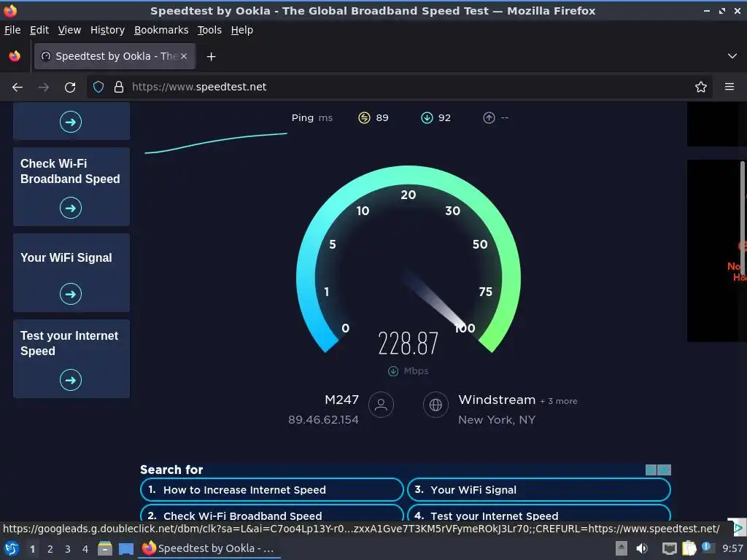747x560 pixels.
Task: Open the History menu
Action: [x=108, y=30]
